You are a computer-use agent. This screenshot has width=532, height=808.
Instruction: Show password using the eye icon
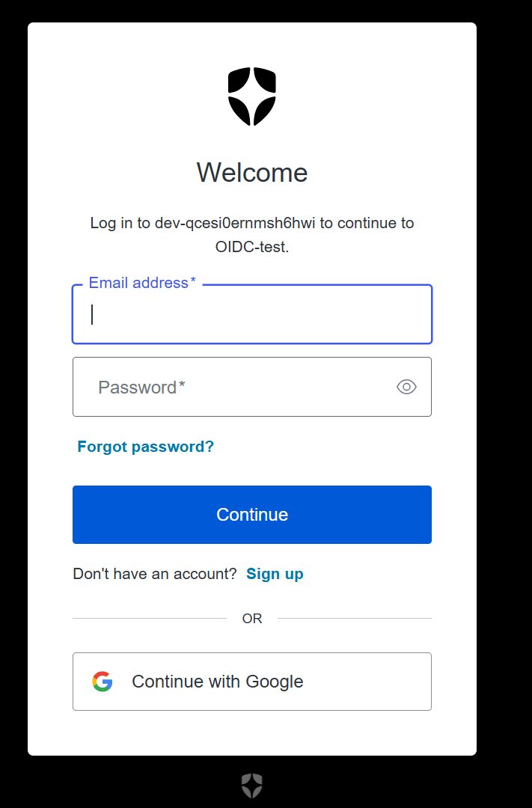(x=406, y=387)
